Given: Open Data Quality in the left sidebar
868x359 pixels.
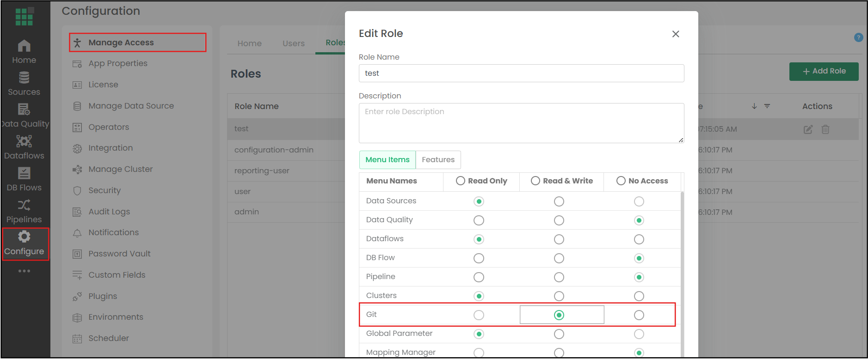Looking at the screenshot, I should click(24, 116).
